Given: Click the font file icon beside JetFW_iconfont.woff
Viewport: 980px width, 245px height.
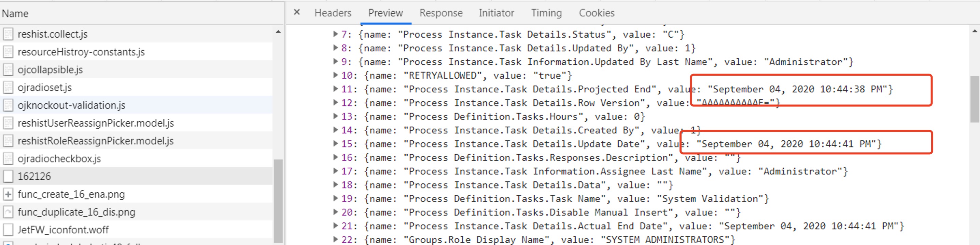Looking at the screenshot, I should [8, 230].
